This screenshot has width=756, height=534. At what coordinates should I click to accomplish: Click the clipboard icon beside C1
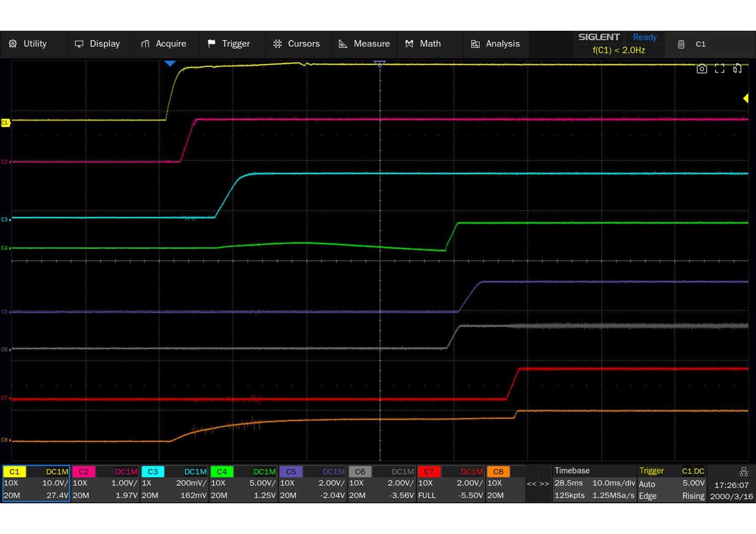pyautogui.click(x=681, y=44)
